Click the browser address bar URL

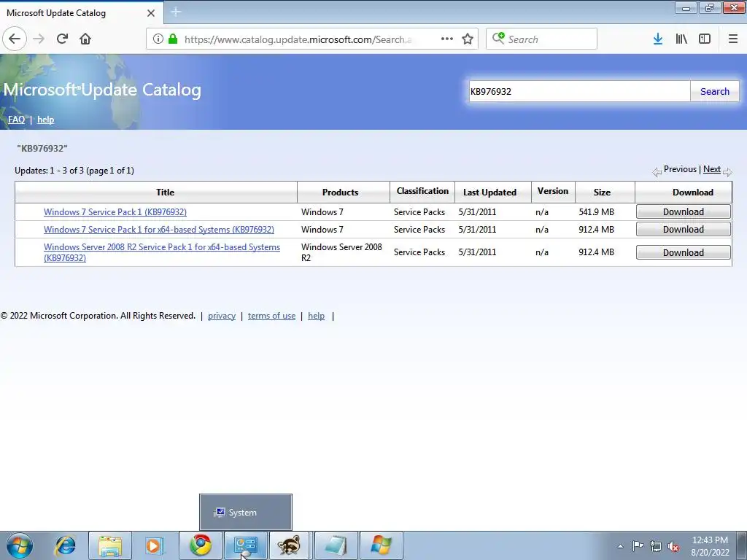click(298, 39)
